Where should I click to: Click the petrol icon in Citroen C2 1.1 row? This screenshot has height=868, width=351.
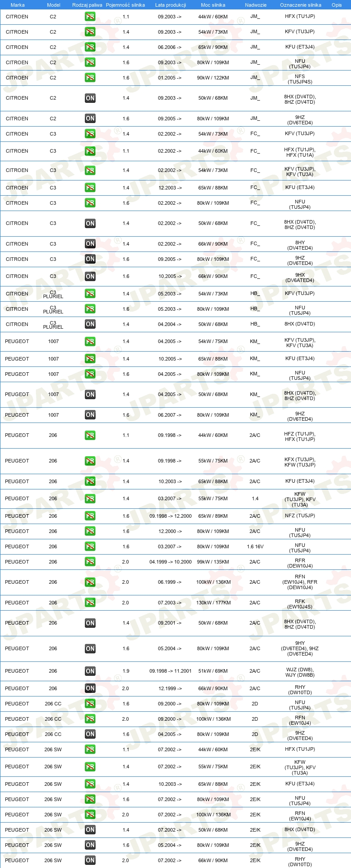tap(90, 17)
